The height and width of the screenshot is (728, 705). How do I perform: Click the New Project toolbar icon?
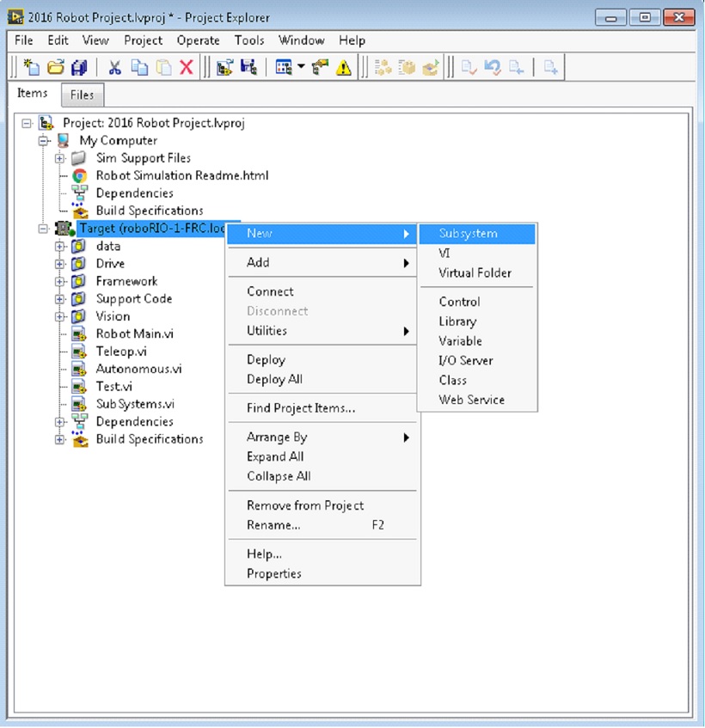point(32,68)
